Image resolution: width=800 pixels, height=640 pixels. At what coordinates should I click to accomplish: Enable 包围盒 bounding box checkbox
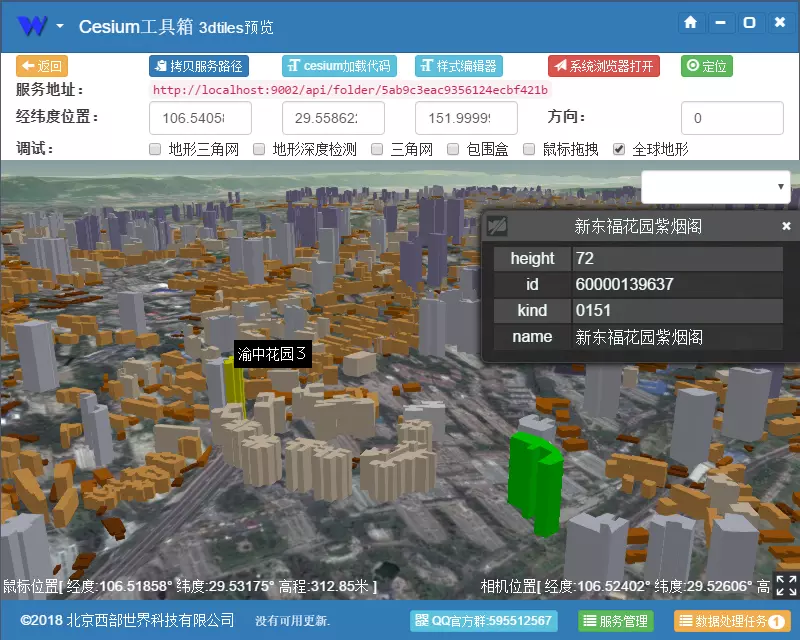tap(453, 149)
